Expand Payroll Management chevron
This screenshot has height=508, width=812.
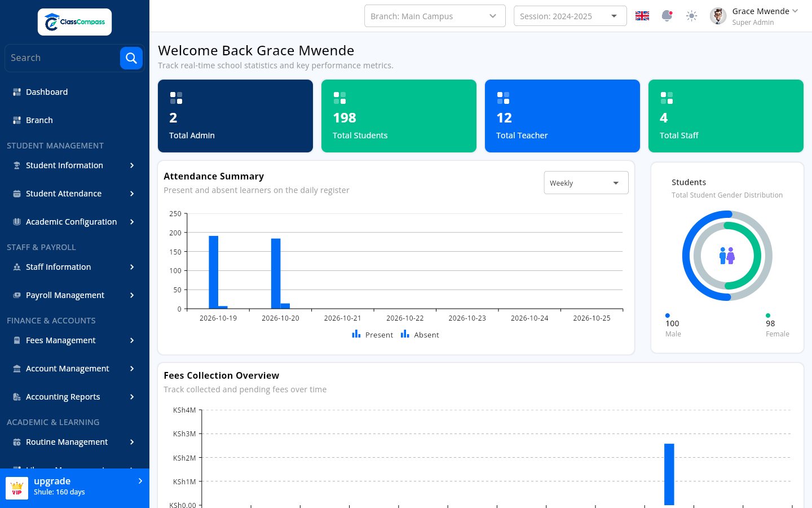[132, 295]
